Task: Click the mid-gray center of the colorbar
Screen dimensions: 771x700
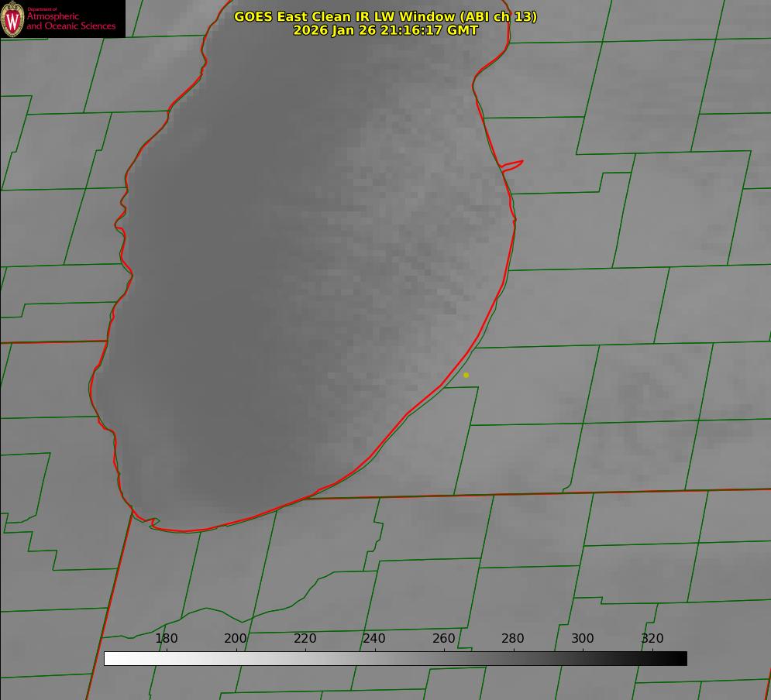Action: (395, 658)
